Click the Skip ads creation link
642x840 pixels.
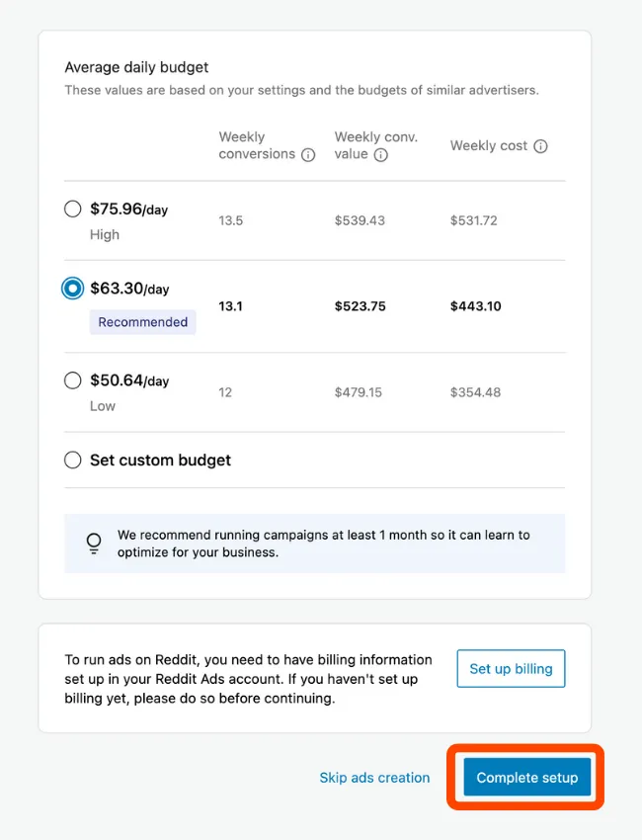tap(374, 778)
